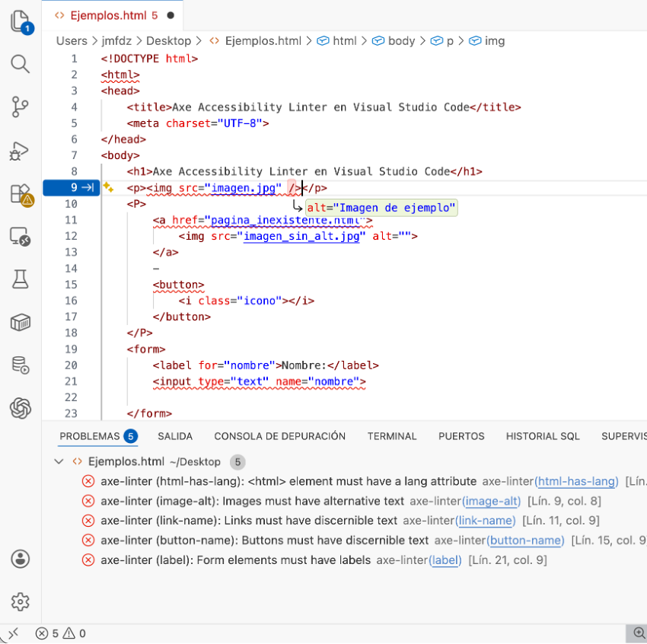Open the container box icon view
This screenshot has width=647, height=644.
21,323
